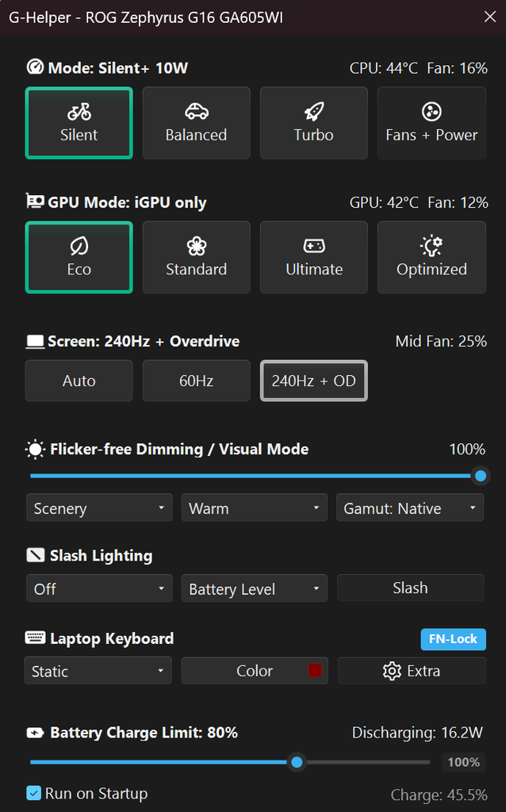Open the Scenery visual mode dropdown

pyautogui.click(x=99, y=508)
